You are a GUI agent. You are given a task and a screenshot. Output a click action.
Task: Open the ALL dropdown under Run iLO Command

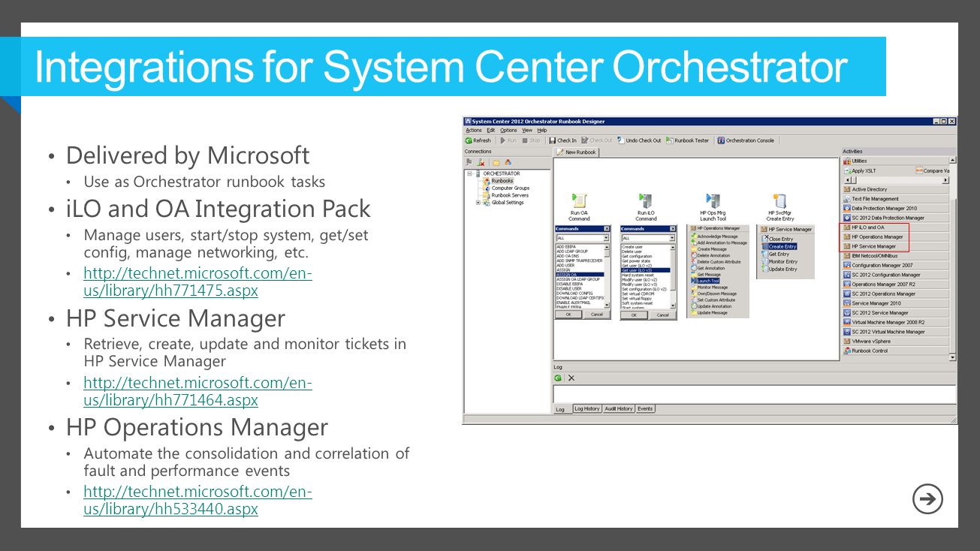pos(671,238)
